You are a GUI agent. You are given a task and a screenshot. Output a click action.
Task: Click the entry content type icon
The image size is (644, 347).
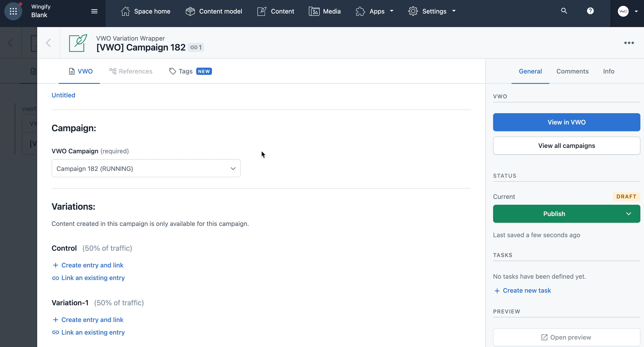coord(78,43)
